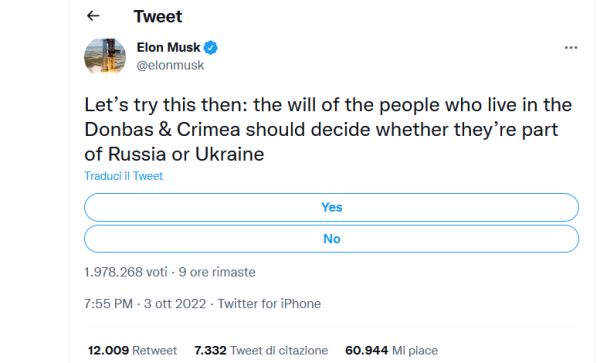This screenshot has width=600, height=363.
Task: Open Elon Musk's profile picture
Action: coord(105,57)
